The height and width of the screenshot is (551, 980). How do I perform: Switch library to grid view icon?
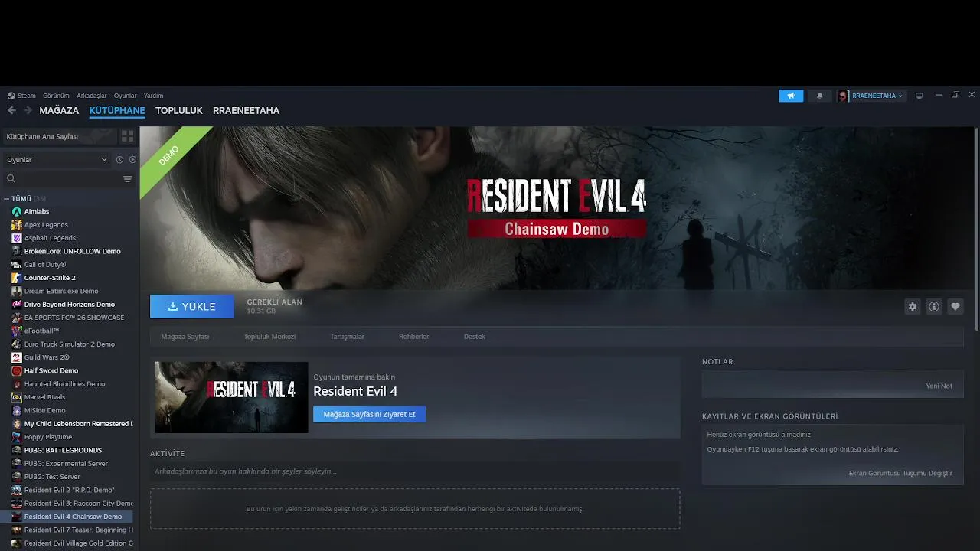tap(127, 136)
